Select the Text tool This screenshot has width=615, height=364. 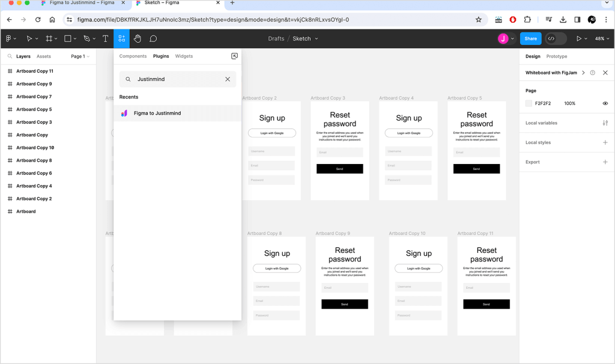[x=105, y=38]
